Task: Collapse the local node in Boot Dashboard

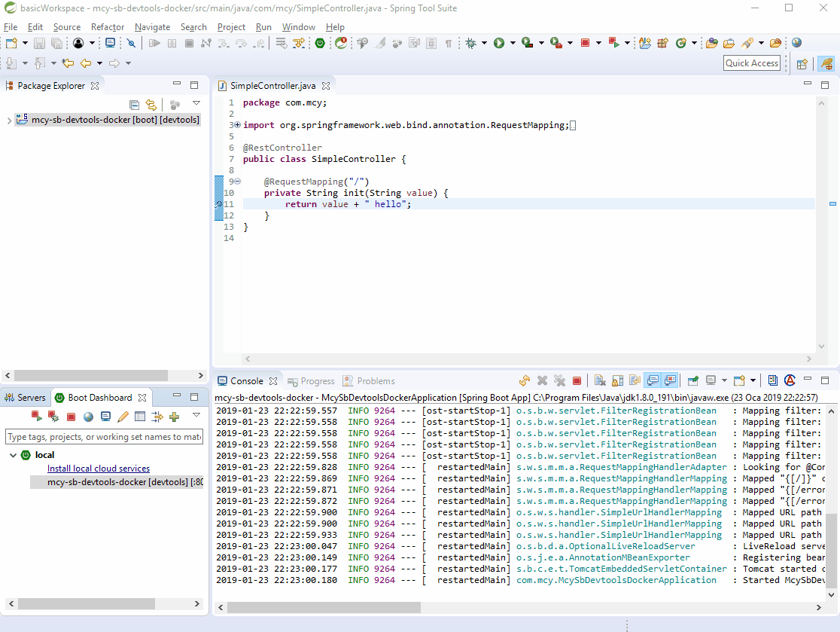Action: pos(14,455)
